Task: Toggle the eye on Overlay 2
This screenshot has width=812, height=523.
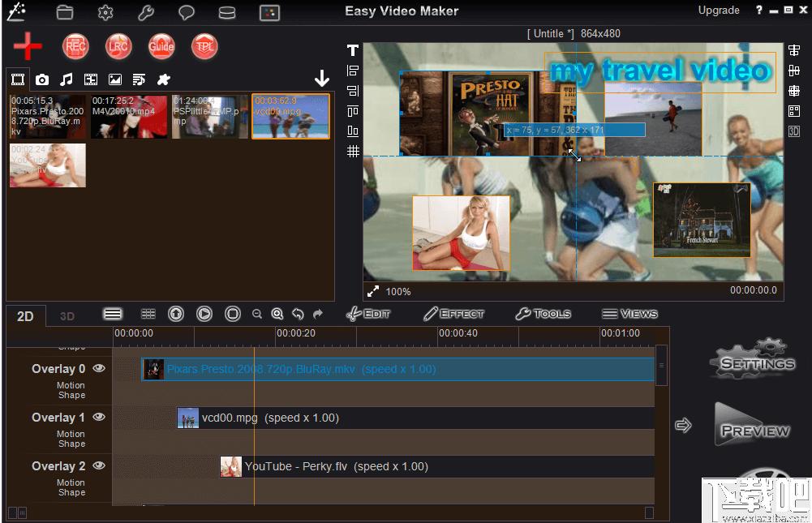Action: point(99,465)
